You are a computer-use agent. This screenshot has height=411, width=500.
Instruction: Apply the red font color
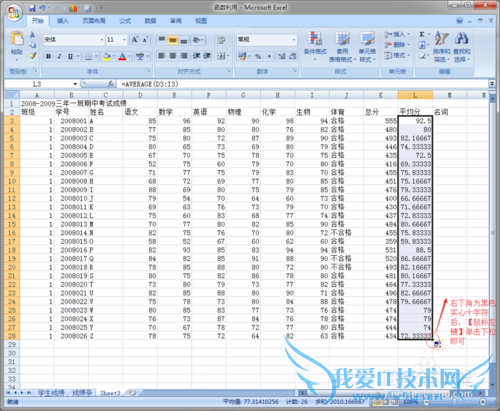[x=122, y=56]
